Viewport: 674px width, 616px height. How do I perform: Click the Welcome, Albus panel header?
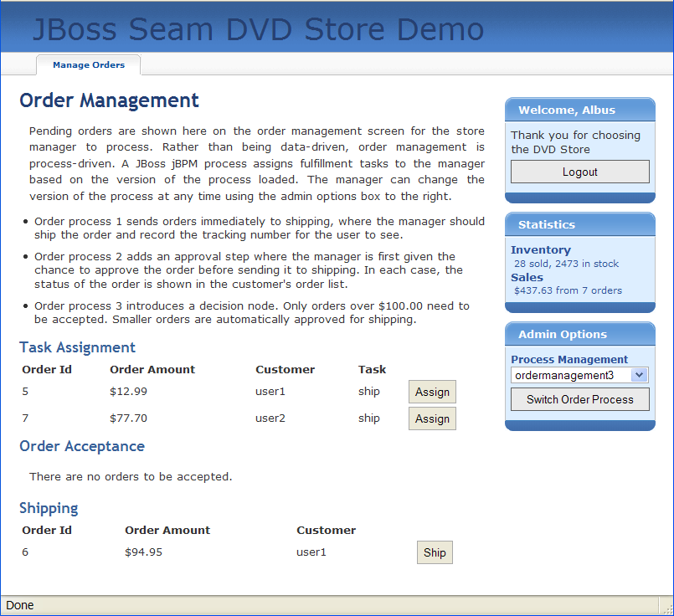click(567, 110)
